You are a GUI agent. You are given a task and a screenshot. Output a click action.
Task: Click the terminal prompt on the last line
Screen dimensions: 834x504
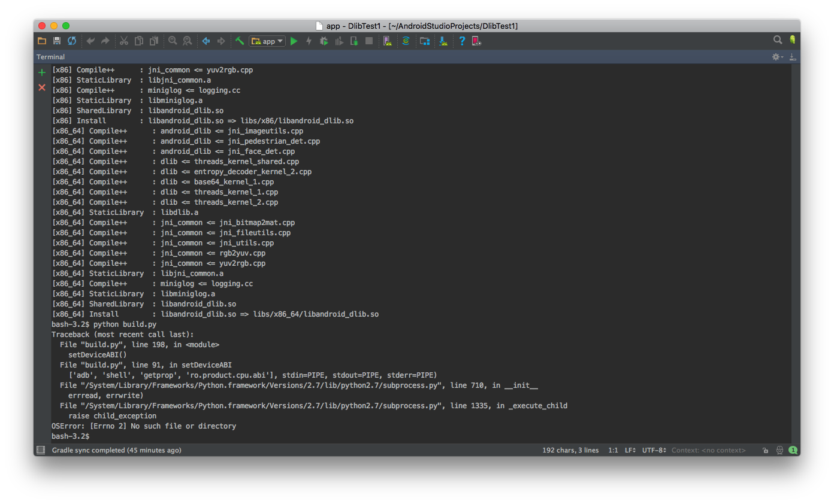[70, 436]
